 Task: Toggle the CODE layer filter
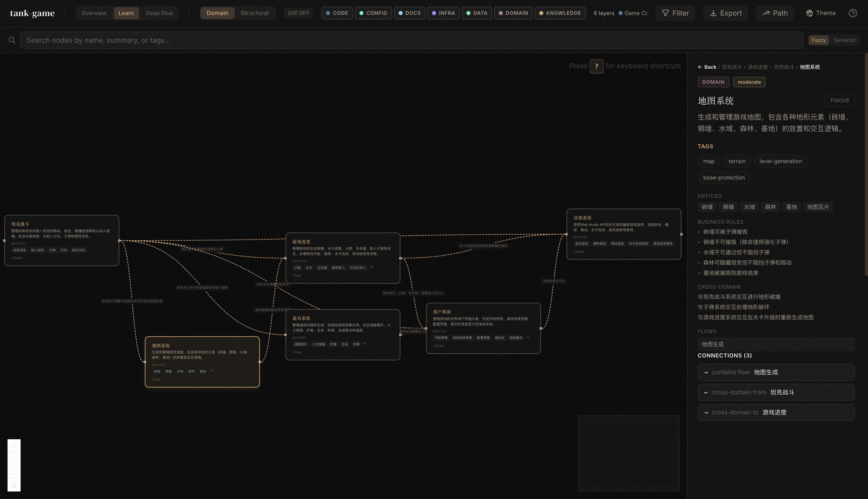click(x=337, y=13)
